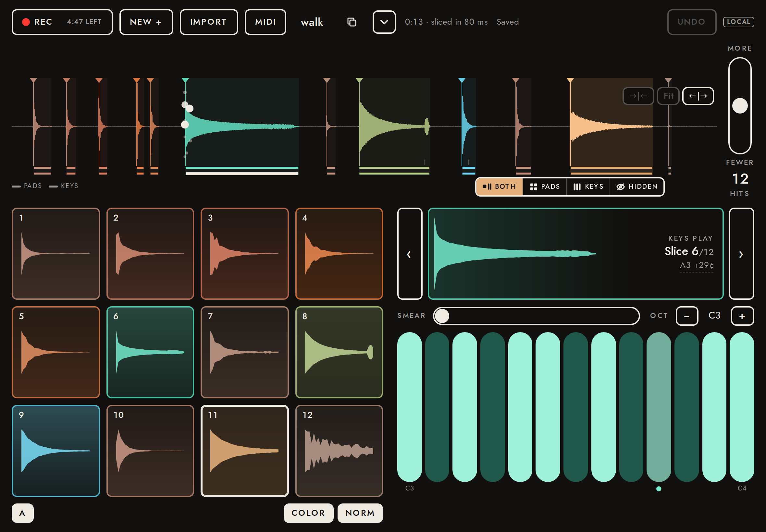Select the expand-outward arrows icon button

pos(698,96)
